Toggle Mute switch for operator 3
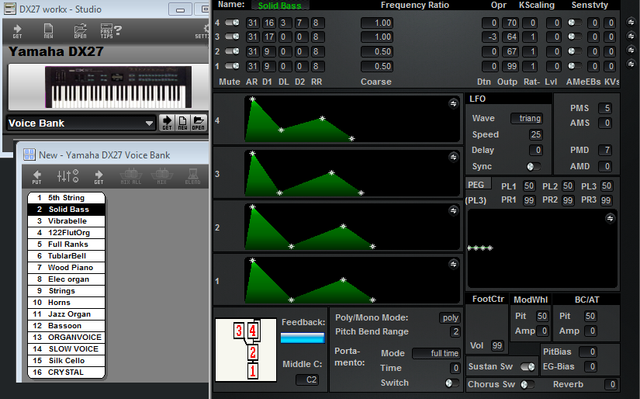 click(232, 37)
